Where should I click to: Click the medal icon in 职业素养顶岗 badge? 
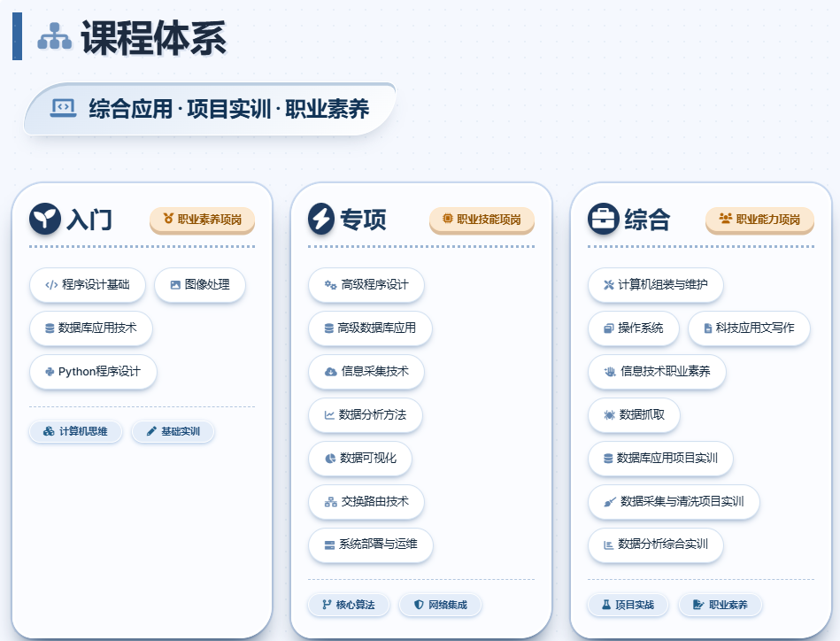pos(168,219)
